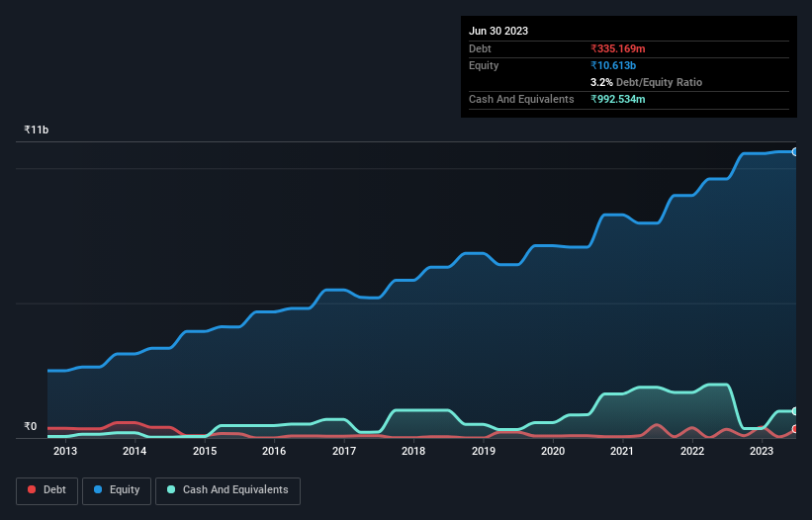Click the Debt end-point marker on chart

pyautogui.click(x=794, y=429)
